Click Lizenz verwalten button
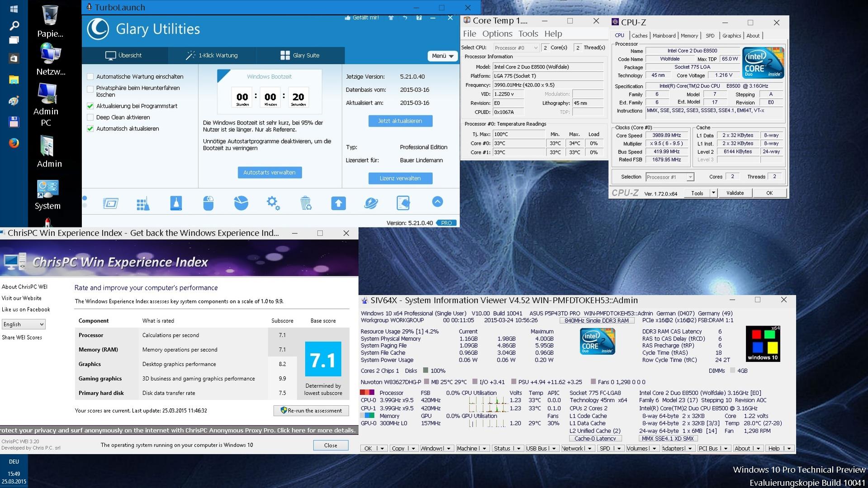 [400, 179]
